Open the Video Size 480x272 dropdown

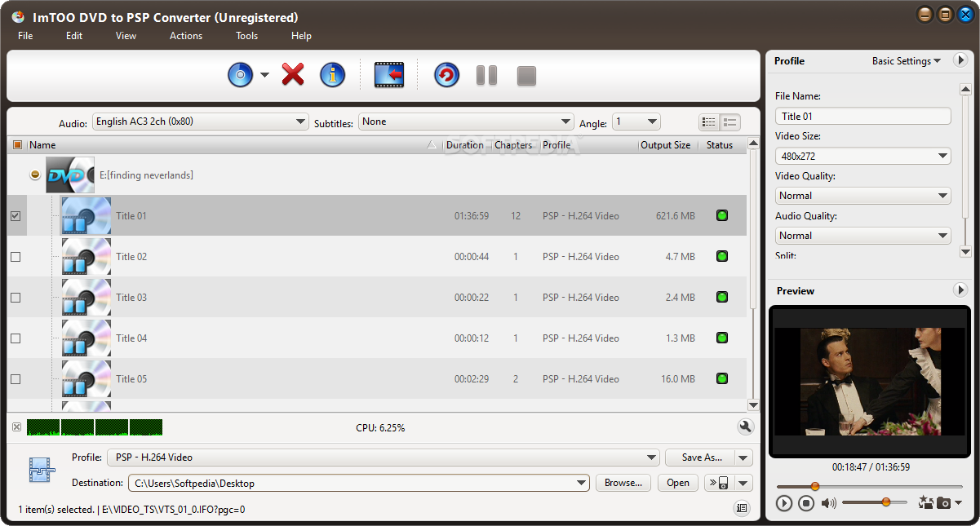862,156
